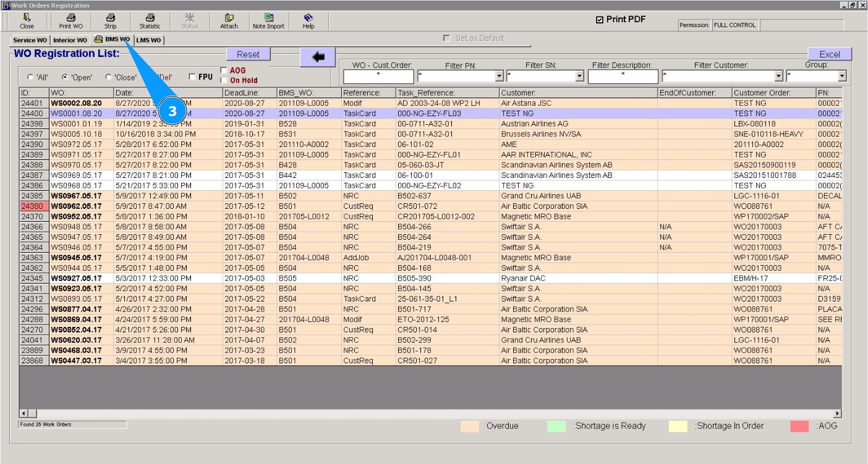
Task: Click the Print WO printer icon
Action: (70, 18)
